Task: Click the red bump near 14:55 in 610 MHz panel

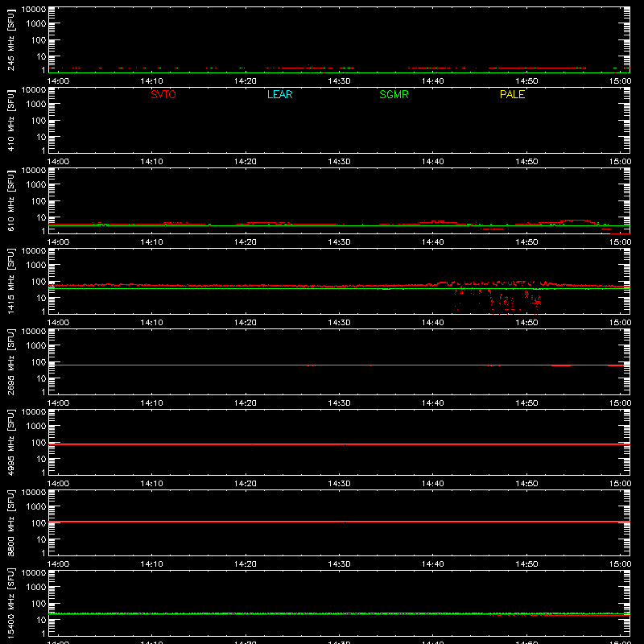Action: pyautogui.click(x=577, y=221)
